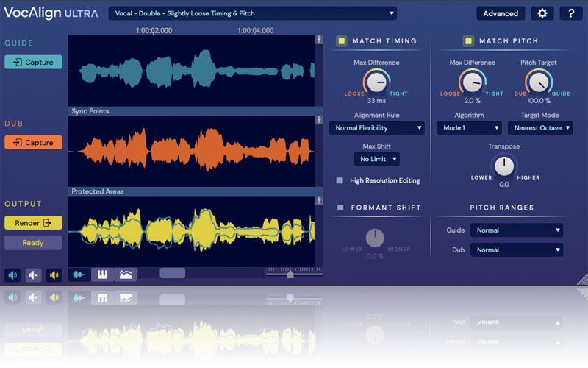
Task: Open help with the question mark
Action: tap(571, 13)
